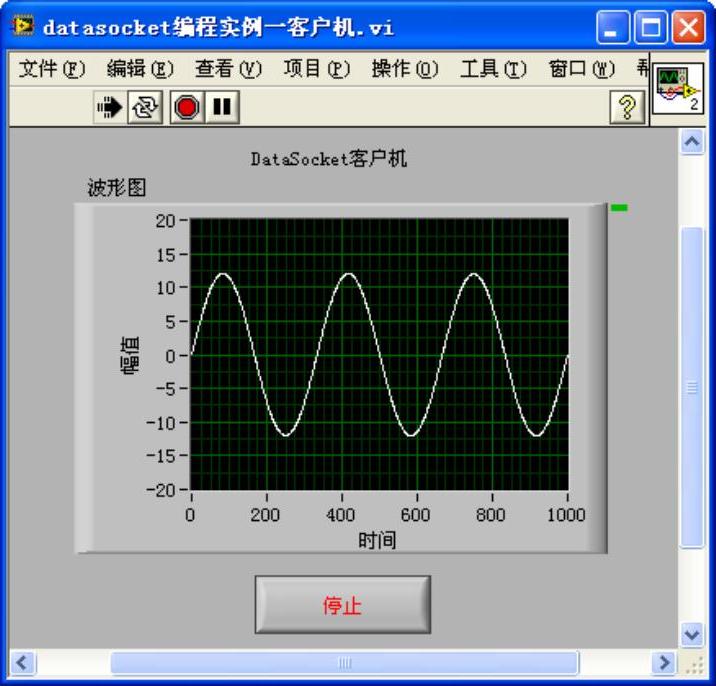The image size is (716, 686).
Task: Open the 窗口(W) menu
Action: tap(582, 69)
